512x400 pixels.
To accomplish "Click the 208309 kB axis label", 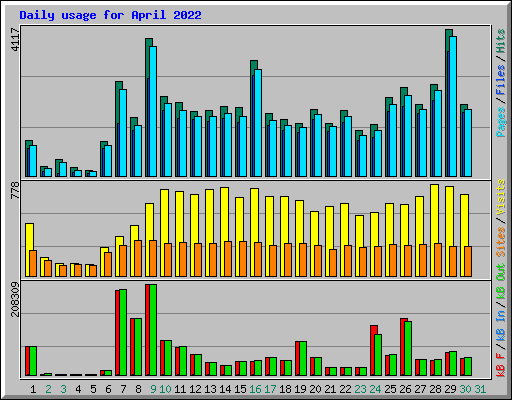I will tap(15, 299).
